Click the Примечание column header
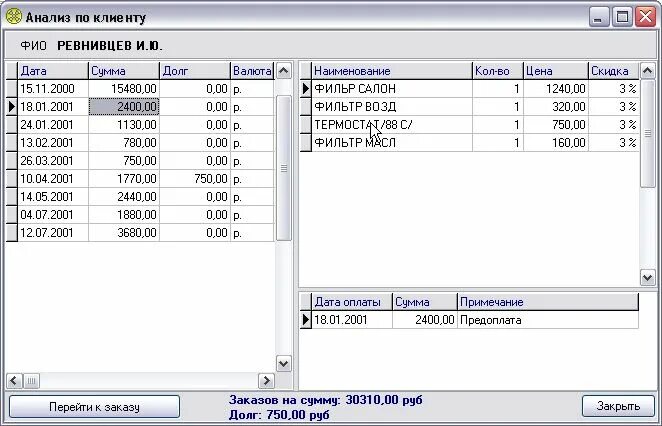 [548, 302]
